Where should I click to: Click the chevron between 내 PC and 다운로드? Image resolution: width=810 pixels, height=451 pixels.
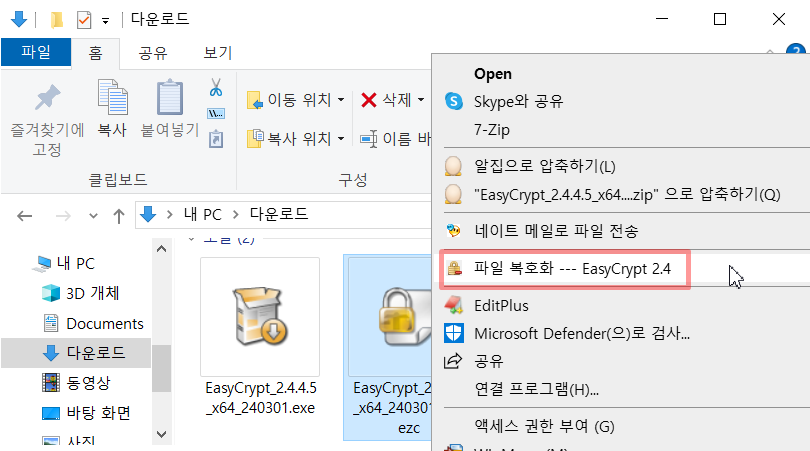pyautogui.click(x=236, y=214)
